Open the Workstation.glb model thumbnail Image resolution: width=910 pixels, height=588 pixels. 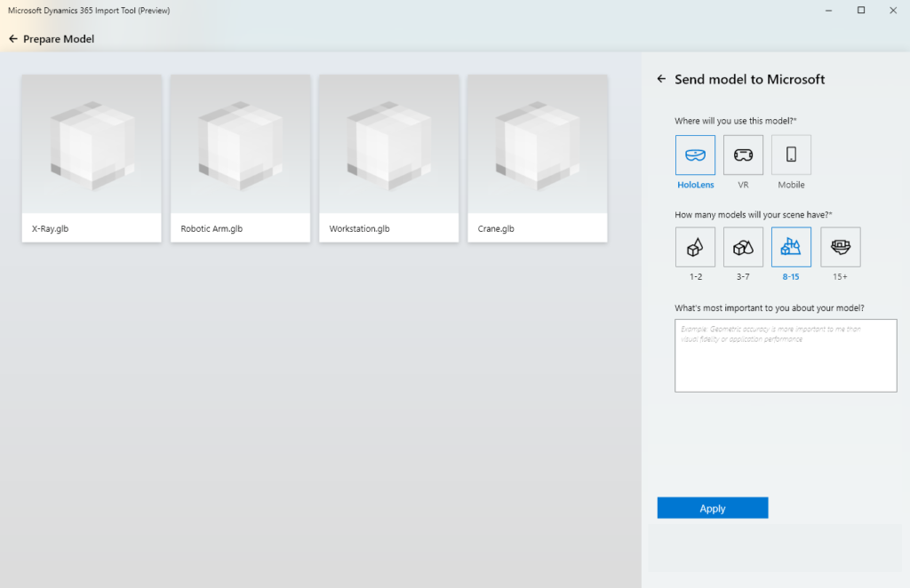388,144
